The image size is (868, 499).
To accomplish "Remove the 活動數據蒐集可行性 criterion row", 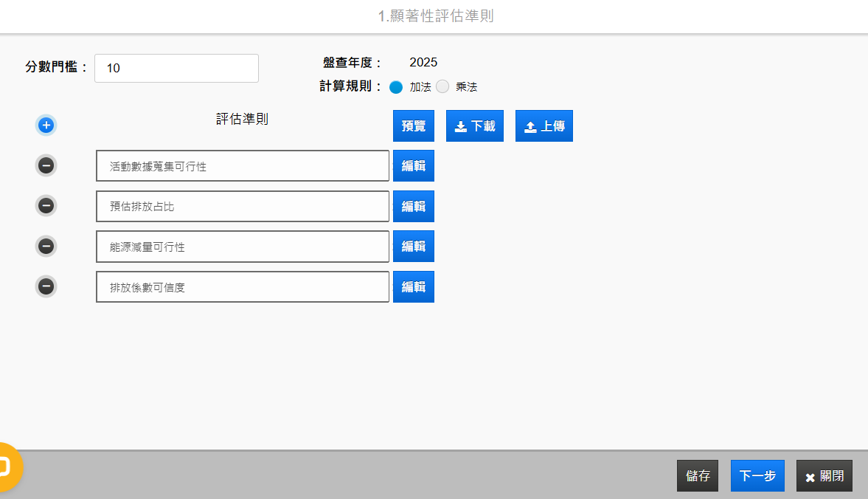I will [x=46, y=165].
